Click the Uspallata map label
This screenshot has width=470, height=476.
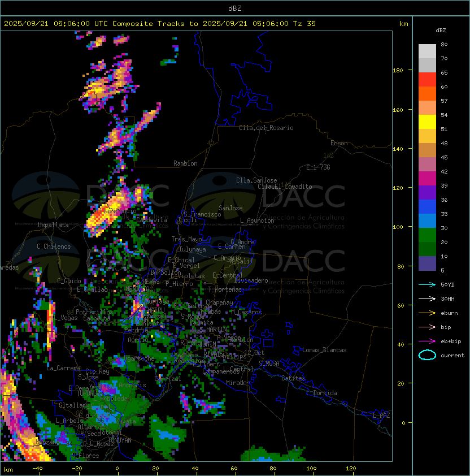[x=53, y=225]
